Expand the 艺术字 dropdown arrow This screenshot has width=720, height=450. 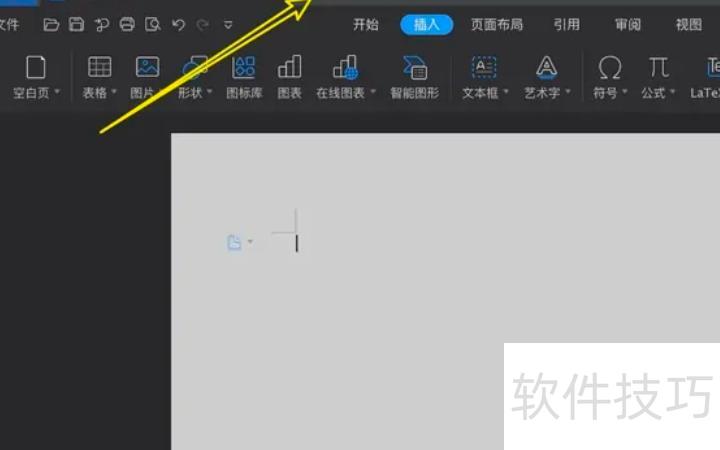tap(568, 92)
